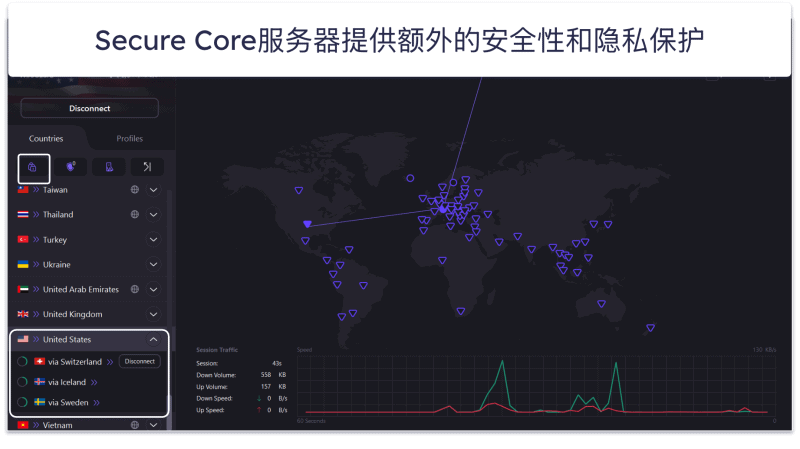Click the Taiwan flag icon
This screenshot has width=800, height=449.
23,189
